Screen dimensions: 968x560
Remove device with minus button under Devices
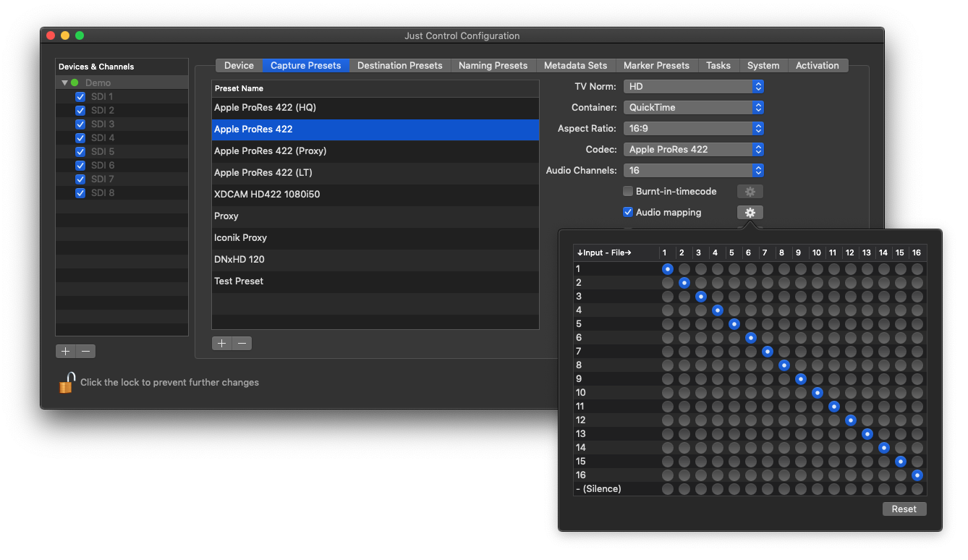point(85,352)
